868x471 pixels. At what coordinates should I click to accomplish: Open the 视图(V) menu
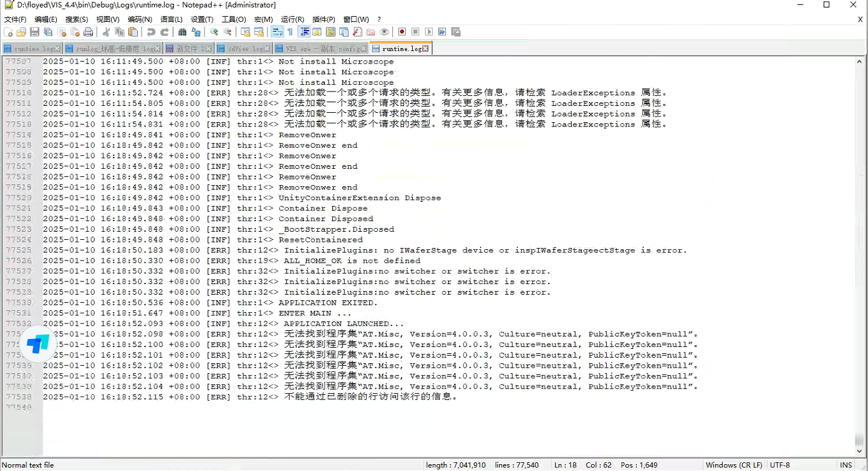108,19
